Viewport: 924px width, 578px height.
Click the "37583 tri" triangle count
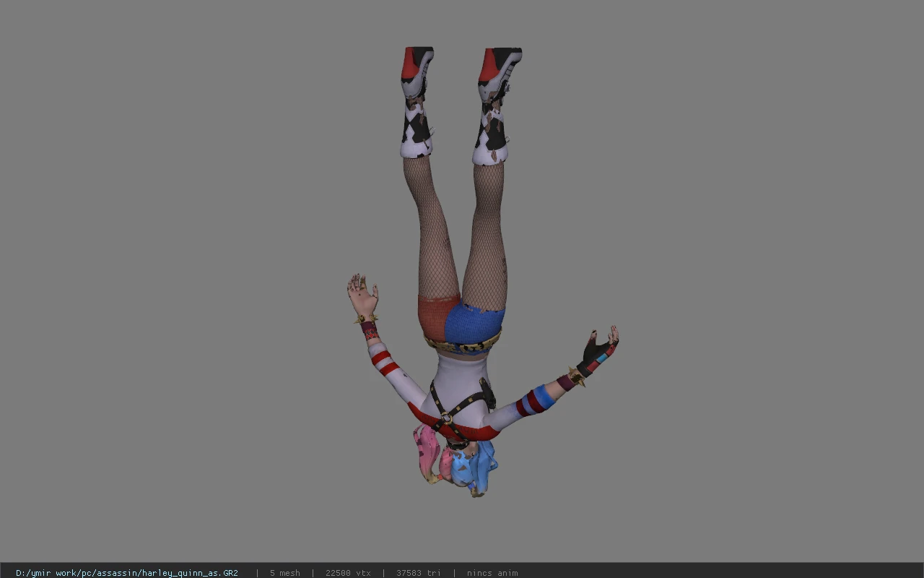419,573
